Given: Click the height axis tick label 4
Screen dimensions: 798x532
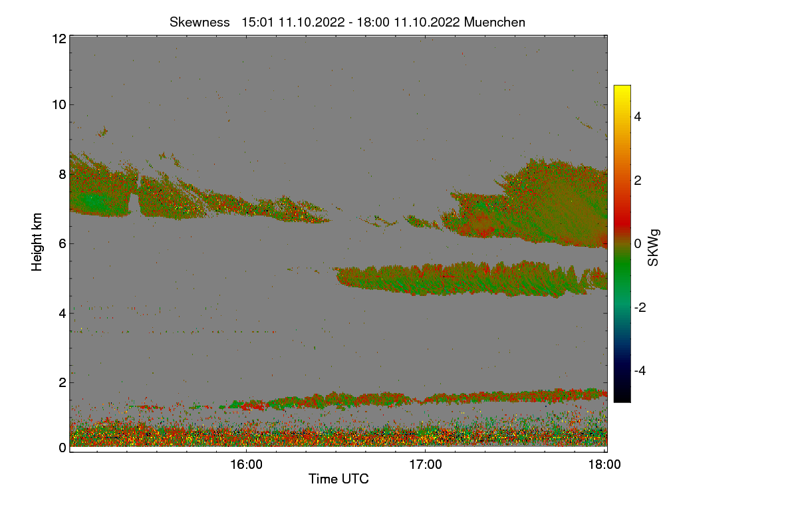Looking at the screenshot, I should 62,313.
